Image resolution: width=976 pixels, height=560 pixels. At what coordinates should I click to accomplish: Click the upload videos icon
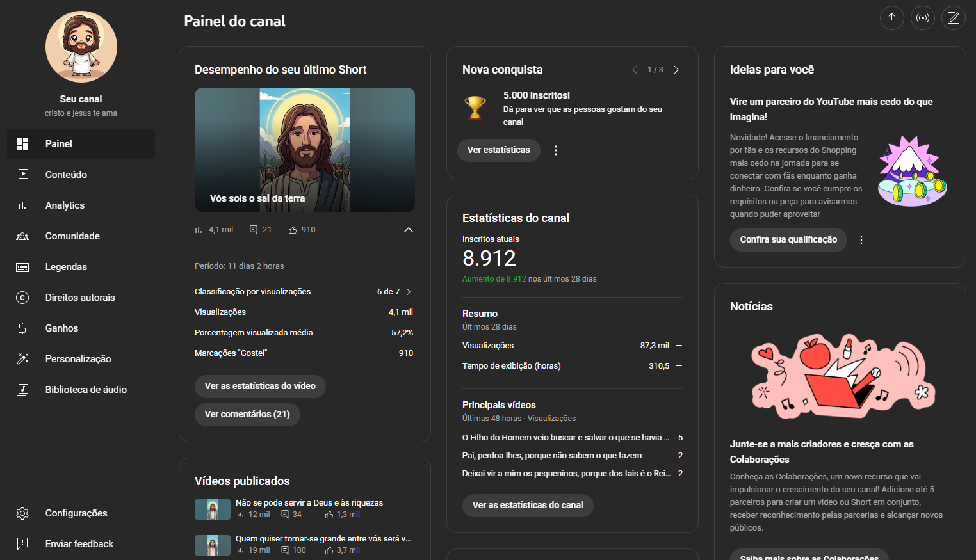(891, 18)
